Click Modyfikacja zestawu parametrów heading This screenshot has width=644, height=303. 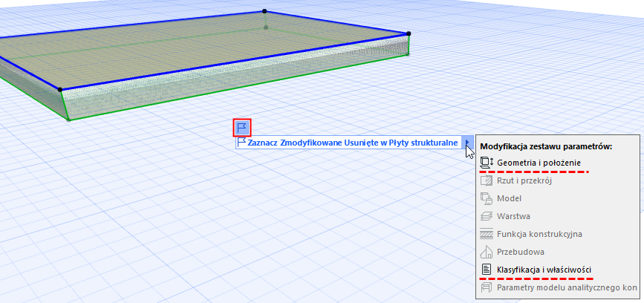click(546, 146)
